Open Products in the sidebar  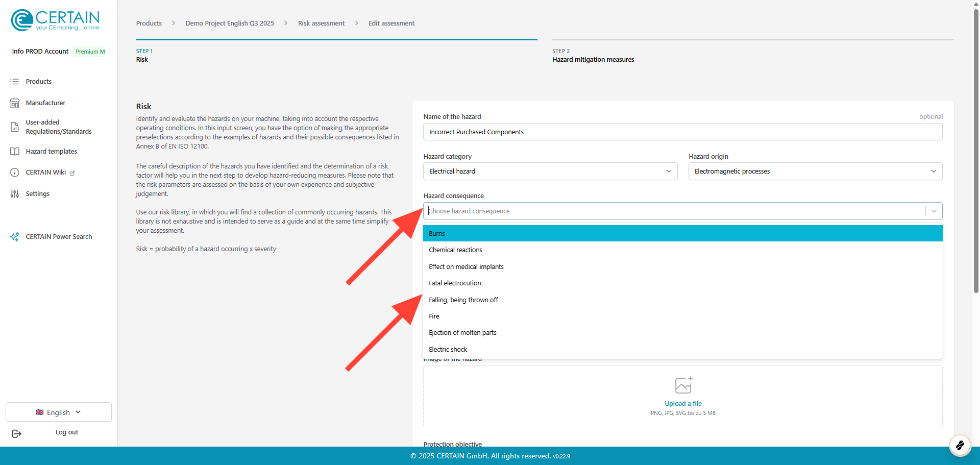[39, 82]
